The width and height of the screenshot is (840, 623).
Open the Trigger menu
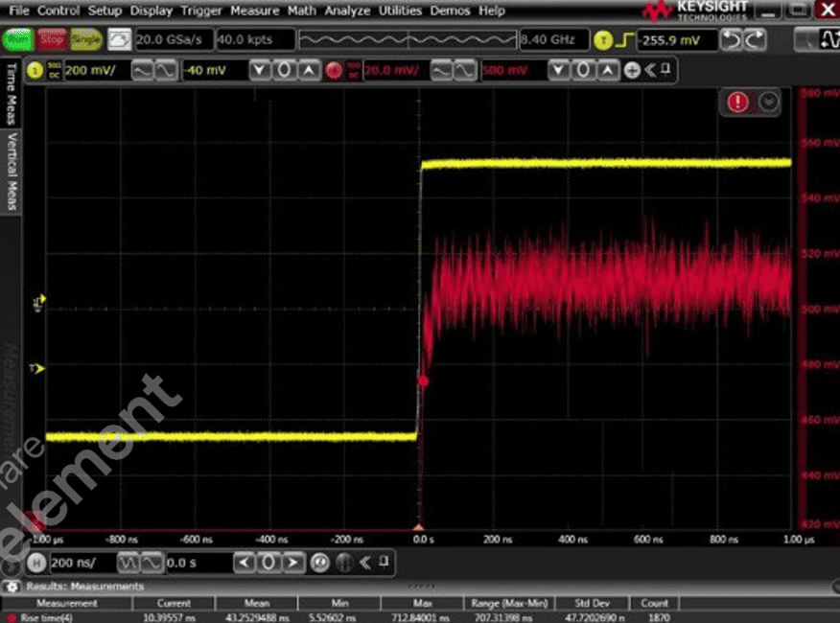click(x=201, y=11)
